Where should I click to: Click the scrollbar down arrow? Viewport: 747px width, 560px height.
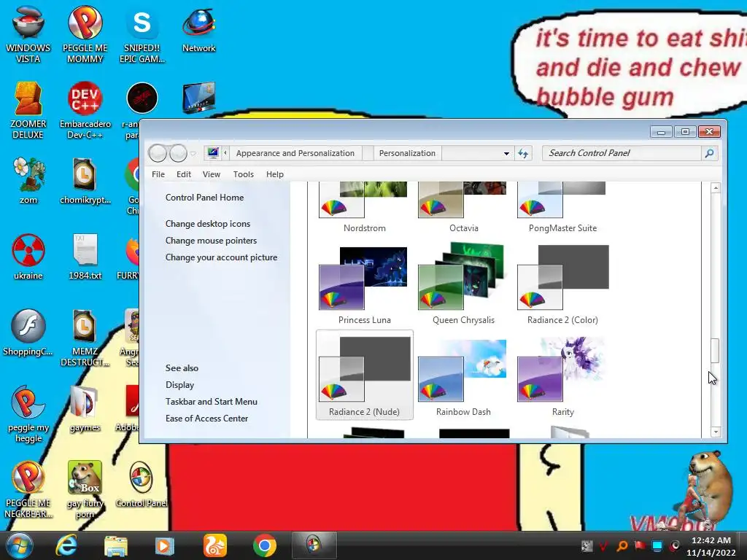715,432
